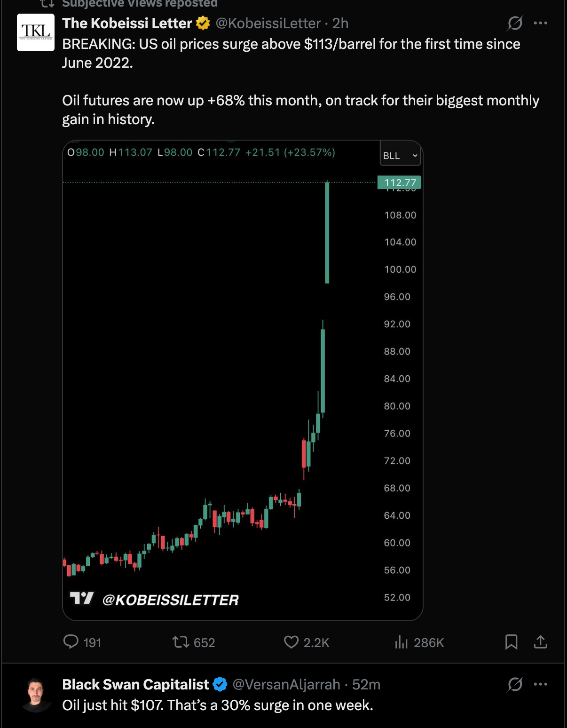Open the 2h timestamp of the post
This screenshot has width=567, height=728.
coord(340,23)
